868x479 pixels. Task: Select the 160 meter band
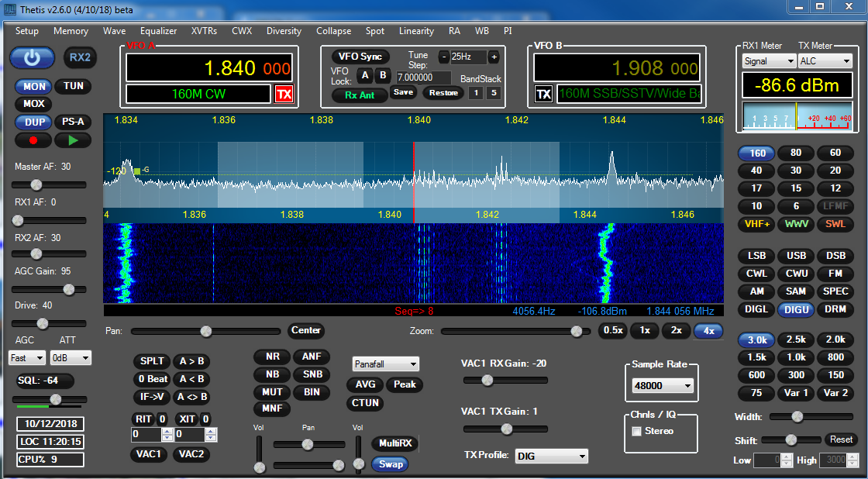click(x=756, y=153)
